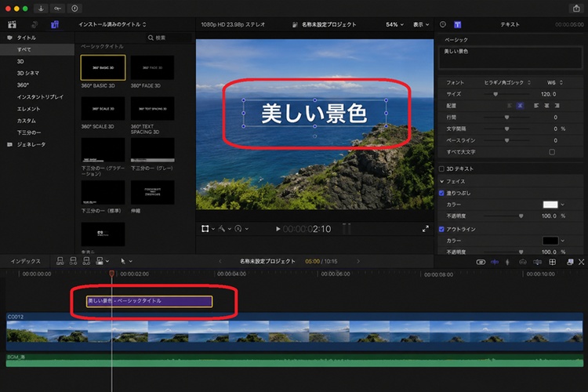The image size is (588, 392).
Task: Select left text alignment button
Action: click(536, 106)
